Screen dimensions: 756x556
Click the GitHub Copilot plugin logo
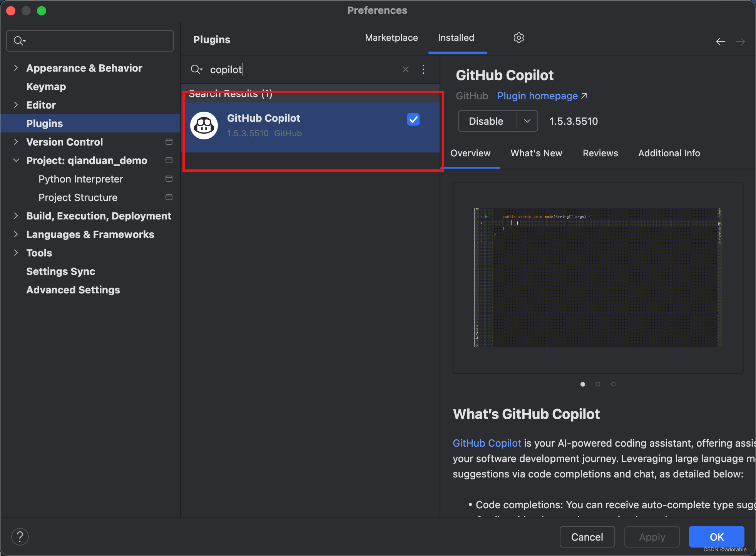tap(204, 125)
